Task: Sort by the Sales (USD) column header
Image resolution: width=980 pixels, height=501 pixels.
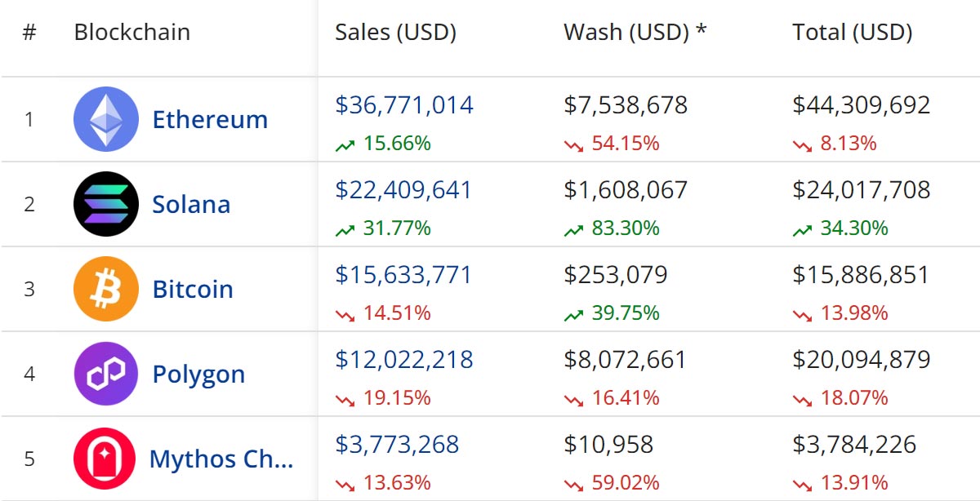Action: 395,33
